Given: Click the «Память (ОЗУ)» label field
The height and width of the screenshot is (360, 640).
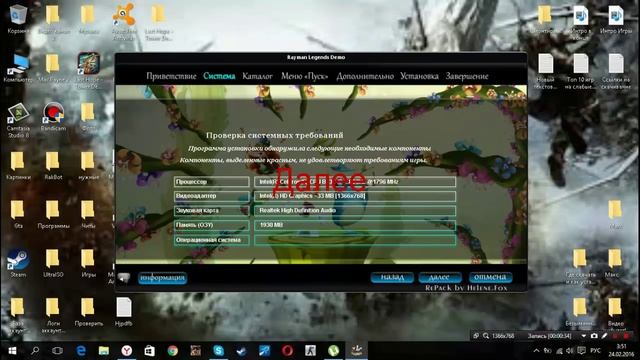Looking at the screenshot, I should click(x=211, y=225).
